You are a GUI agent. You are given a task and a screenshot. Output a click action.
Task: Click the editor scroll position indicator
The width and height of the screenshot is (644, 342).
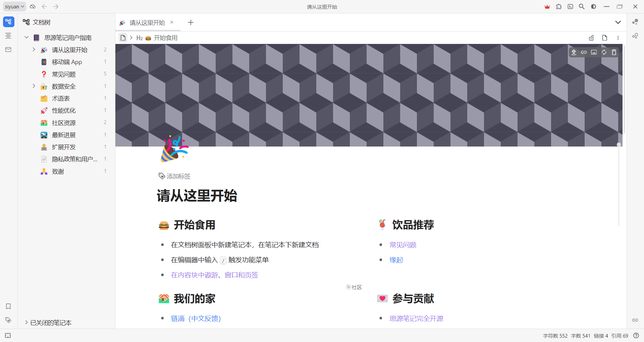point(619,145)
